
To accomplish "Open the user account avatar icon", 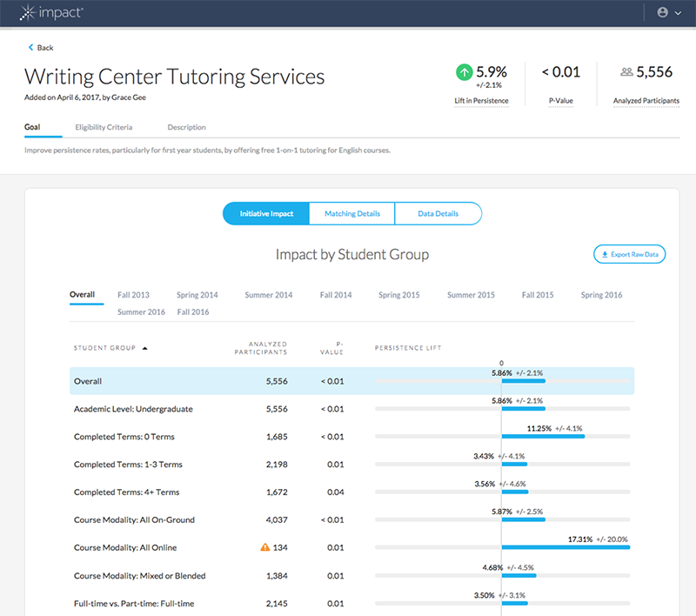I will 662,12.
